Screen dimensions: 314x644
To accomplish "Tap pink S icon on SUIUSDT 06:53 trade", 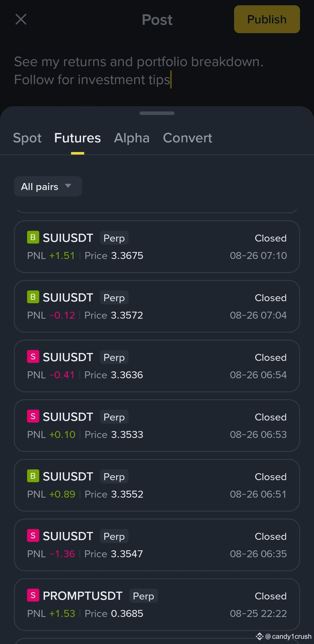I will (x=33, y=416).
